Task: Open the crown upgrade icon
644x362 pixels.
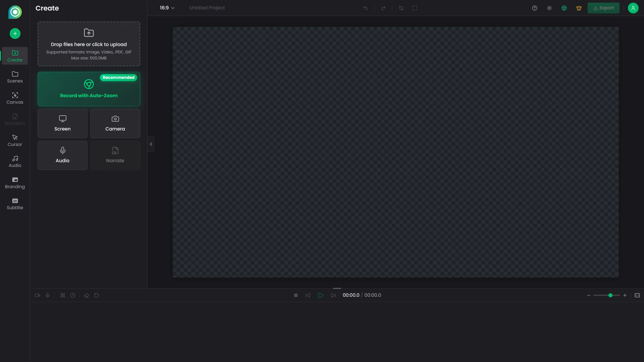Action: click(579, 8)
